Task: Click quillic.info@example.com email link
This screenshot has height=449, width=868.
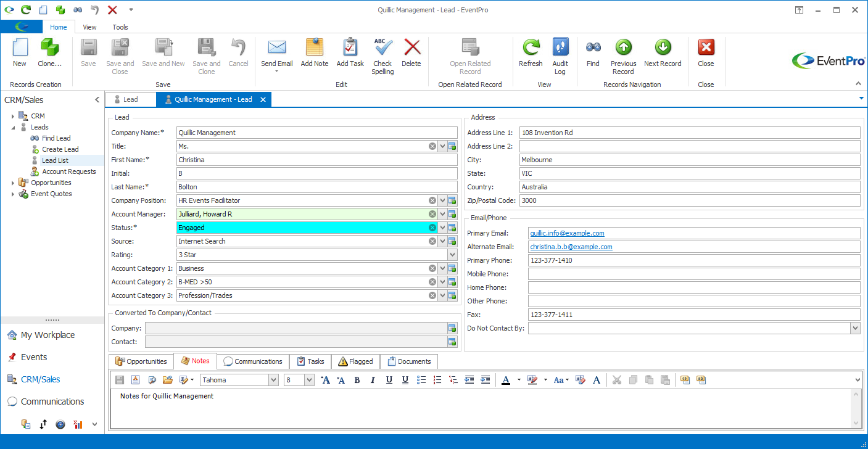Action: (567, 233)
